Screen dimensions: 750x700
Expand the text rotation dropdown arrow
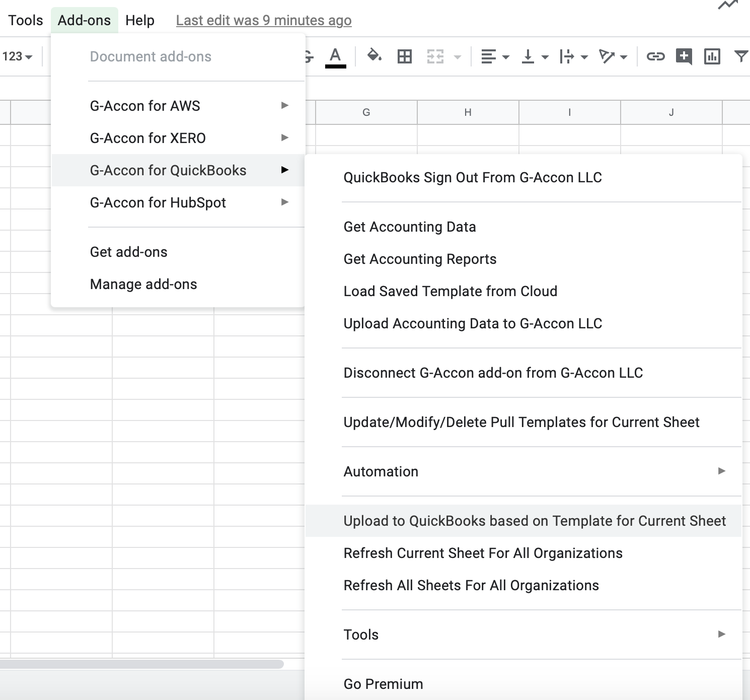click(x=624, y=57)
